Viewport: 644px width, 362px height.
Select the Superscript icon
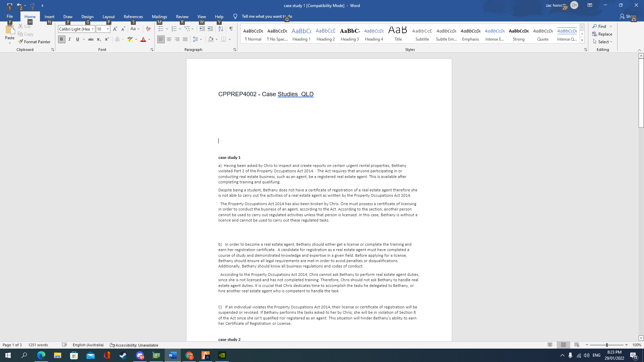pyautogui.click(x=107, y=39)
